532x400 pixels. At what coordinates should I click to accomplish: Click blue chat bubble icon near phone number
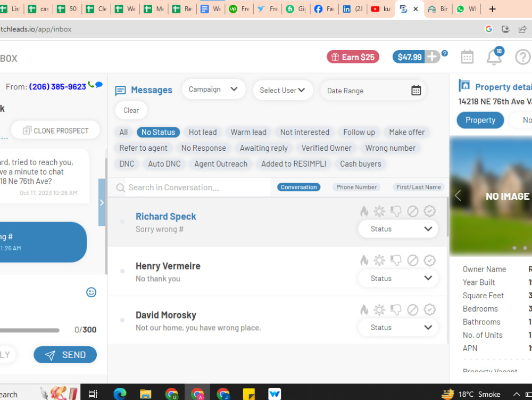coord(99,85)
